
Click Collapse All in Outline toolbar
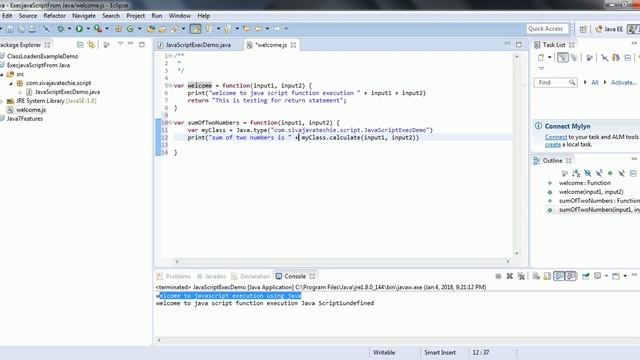[633, 173]
